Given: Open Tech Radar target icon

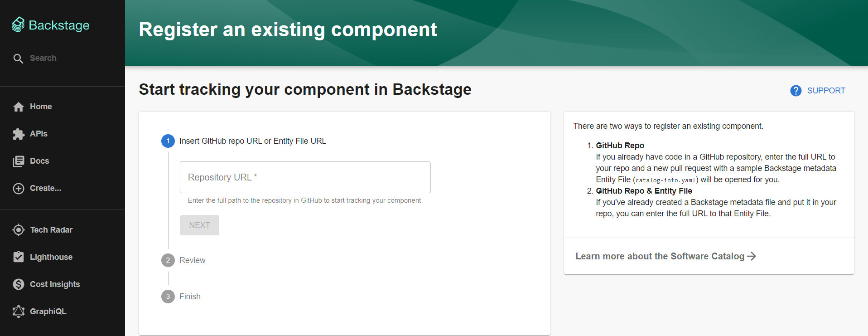Looking at the screenshot, I should 19,230.
